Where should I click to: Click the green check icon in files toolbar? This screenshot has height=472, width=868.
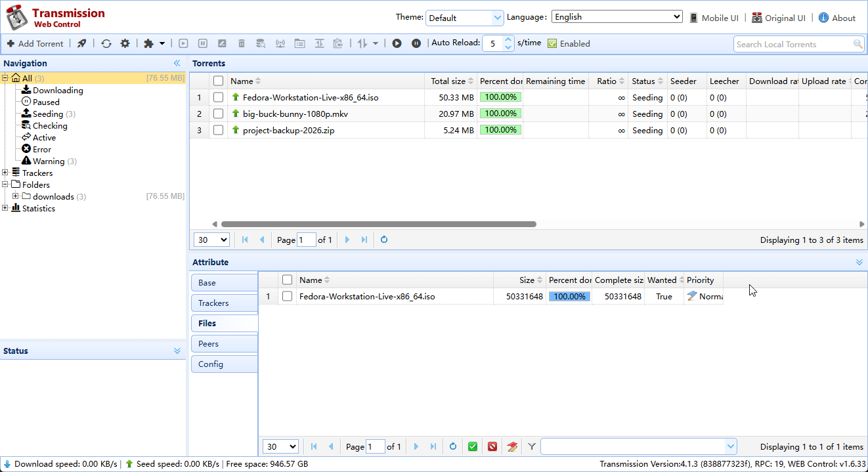[x=473, y=447]
